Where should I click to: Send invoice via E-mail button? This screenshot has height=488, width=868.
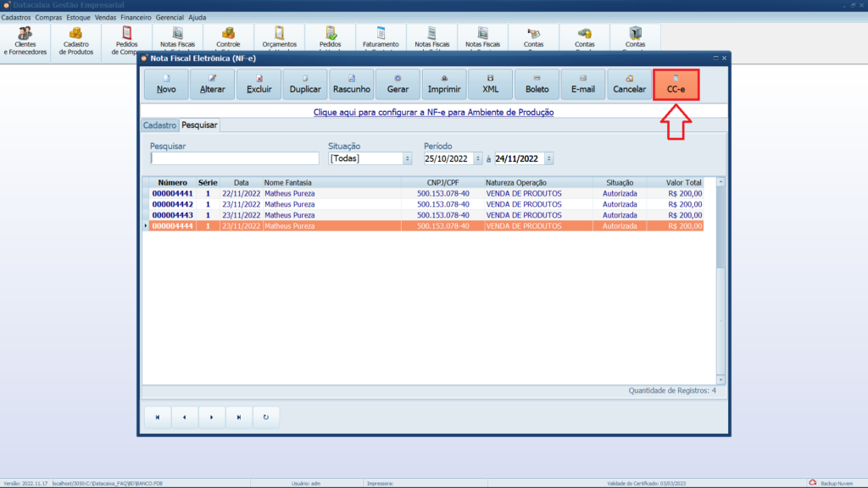click(x=583, y=85)
